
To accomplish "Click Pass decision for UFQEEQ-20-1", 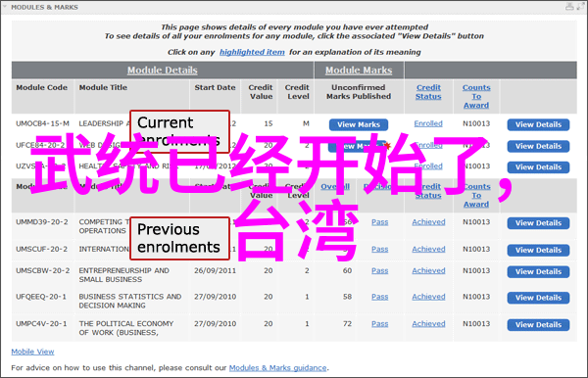I will pos(380,297).
